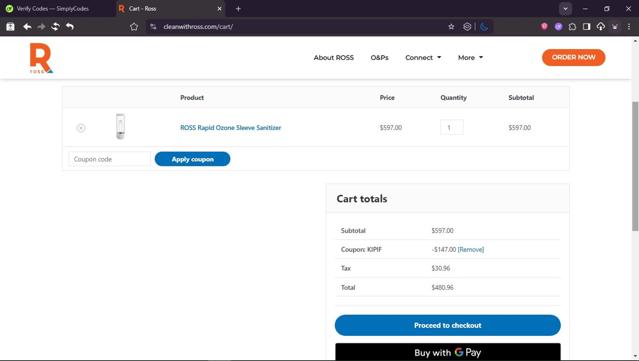The width and height of the screenshot is (639, 361).
Task: Remove the KIPIF coupon
Action: click(471, 249)
